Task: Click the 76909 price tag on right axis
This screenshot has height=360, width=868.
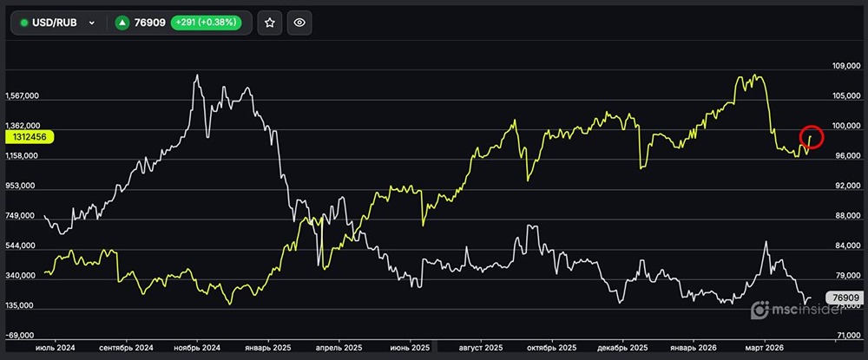Action: click(845, 298)
